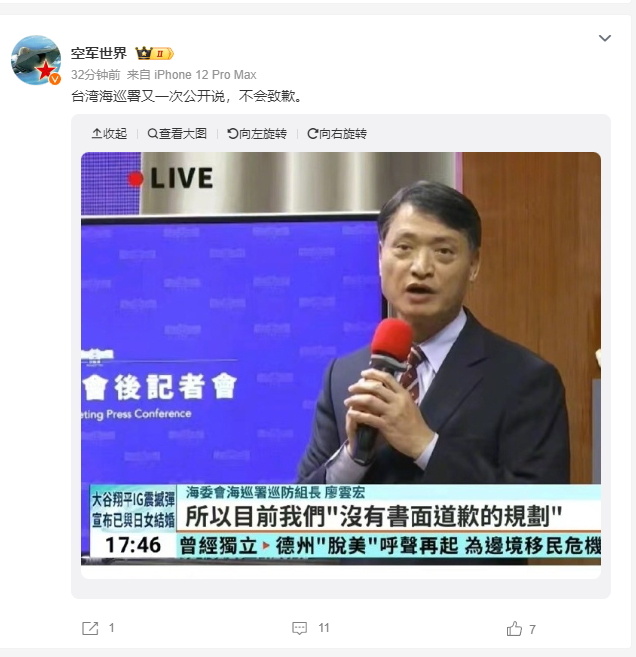Click the like count number 7

532,629
